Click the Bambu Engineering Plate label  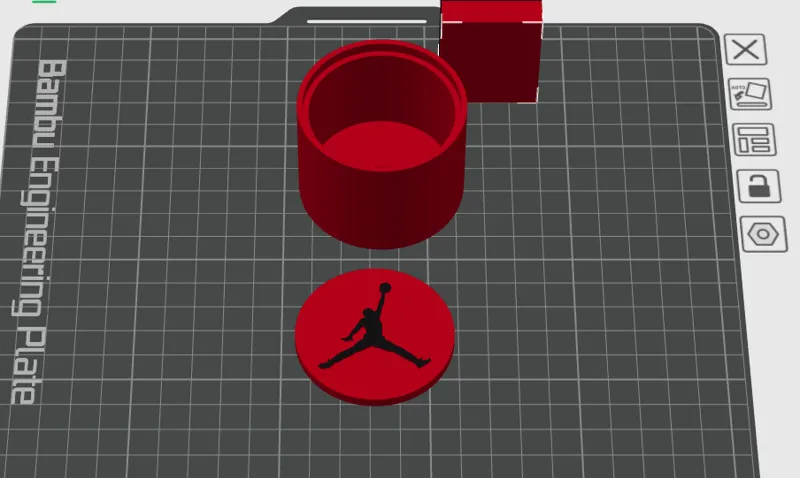(40, 232)
